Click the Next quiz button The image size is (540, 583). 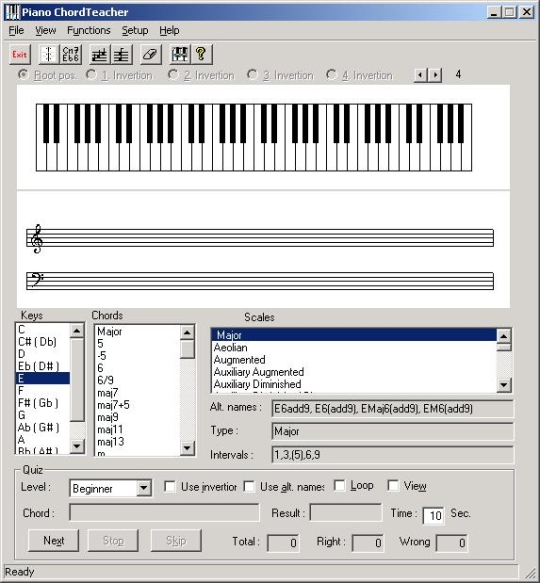[x=54, y=540]
